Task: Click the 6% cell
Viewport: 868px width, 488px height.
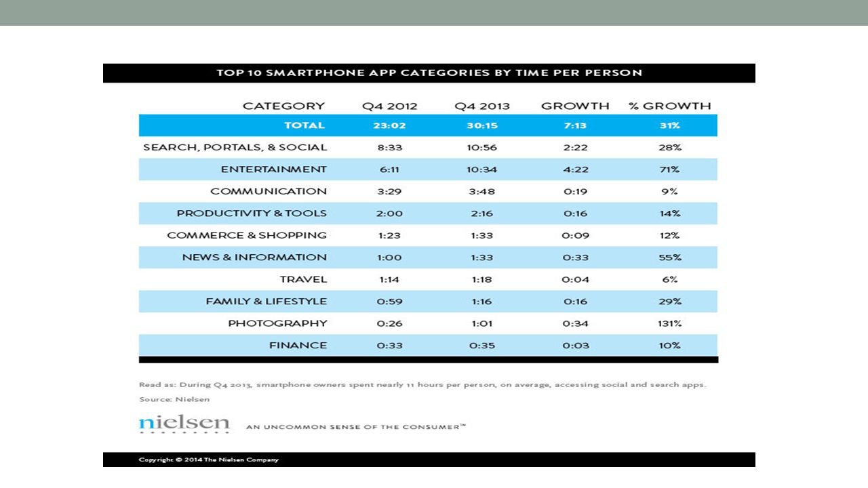Action: click(669, 279)
